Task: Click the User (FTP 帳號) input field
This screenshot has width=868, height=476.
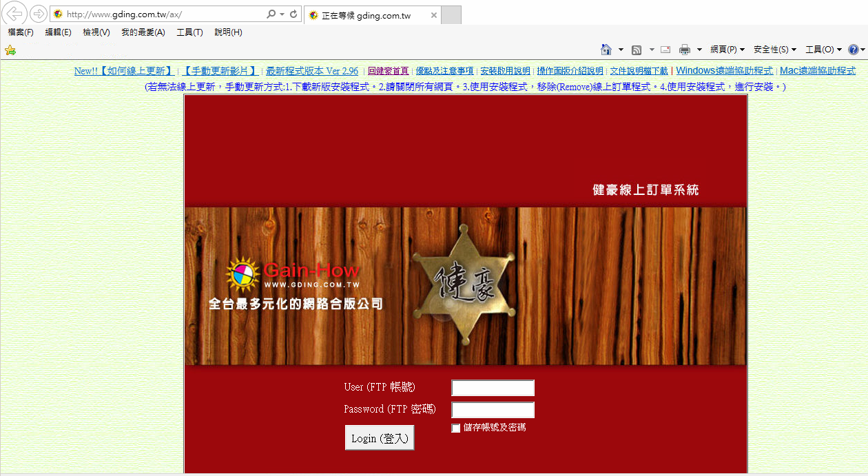Action: pos(493,388)
